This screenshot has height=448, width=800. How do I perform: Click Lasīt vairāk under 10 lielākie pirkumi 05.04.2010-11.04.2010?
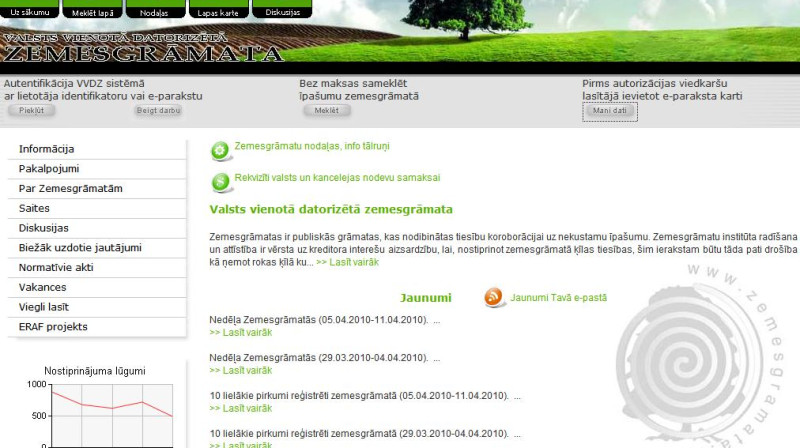[241, 408]
